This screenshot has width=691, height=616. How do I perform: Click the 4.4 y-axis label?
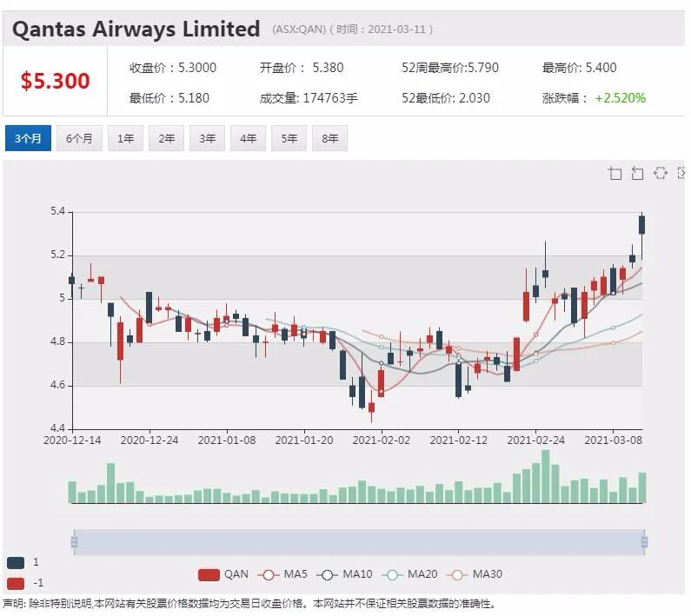pyautogui.click(x=57, y=428)
